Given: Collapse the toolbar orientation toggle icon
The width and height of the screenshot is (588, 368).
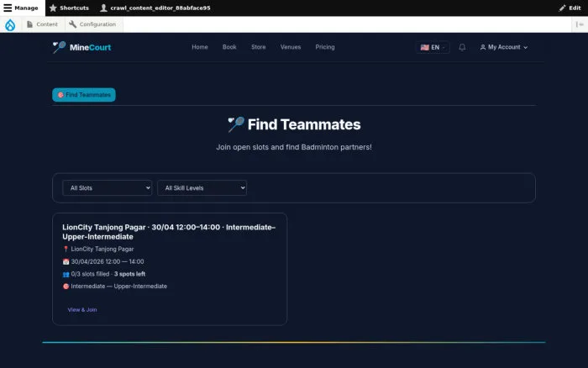Looking at the screenshot, I should [580, 24].
